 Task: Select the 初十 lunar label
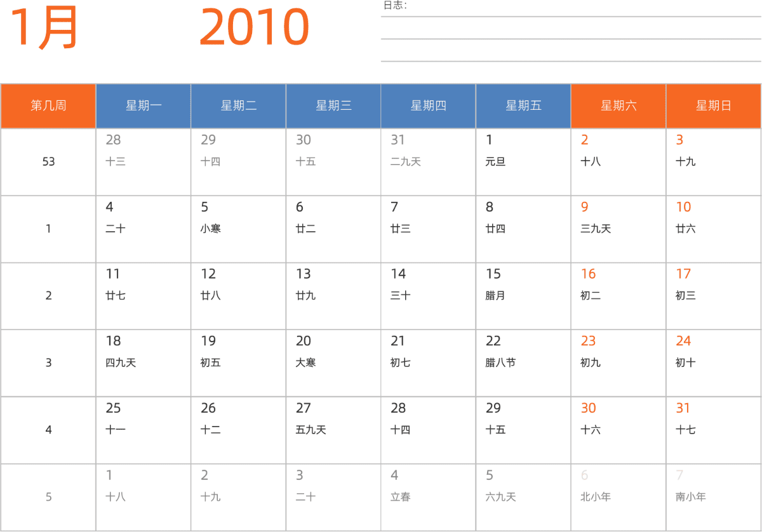click(686, 363)
